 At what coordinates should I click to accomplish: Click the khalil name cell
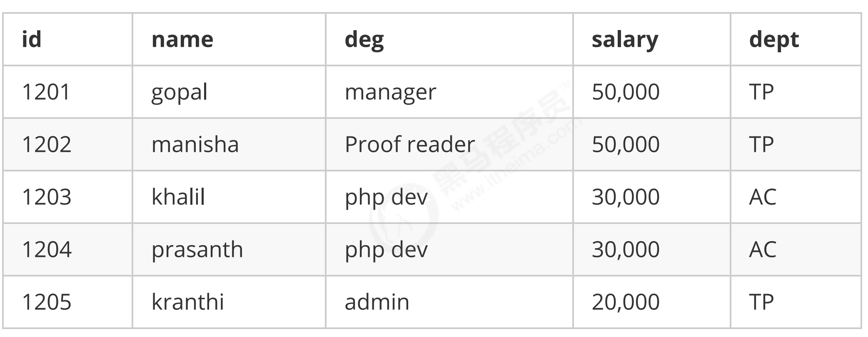pyautogui.click(x=229, y=197)
